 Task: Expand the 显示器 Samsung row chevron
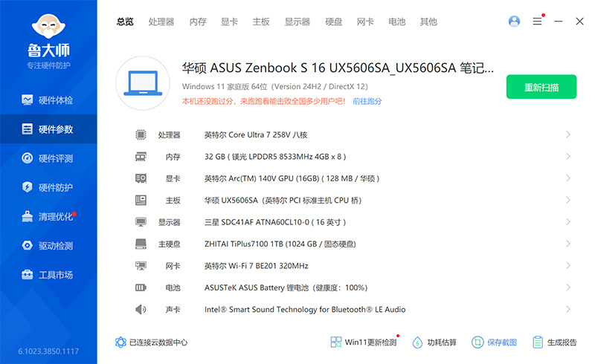[x=568, y=222]
